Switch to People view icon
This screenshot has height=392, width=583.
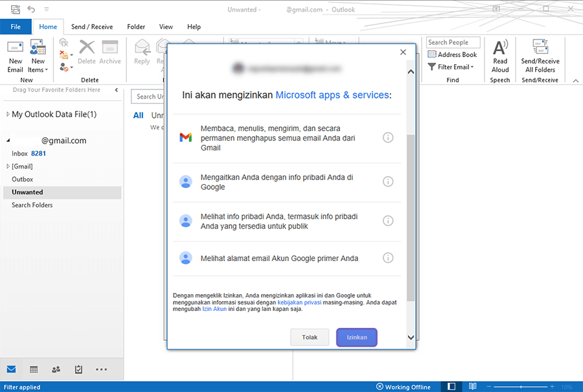click(56, 369)
